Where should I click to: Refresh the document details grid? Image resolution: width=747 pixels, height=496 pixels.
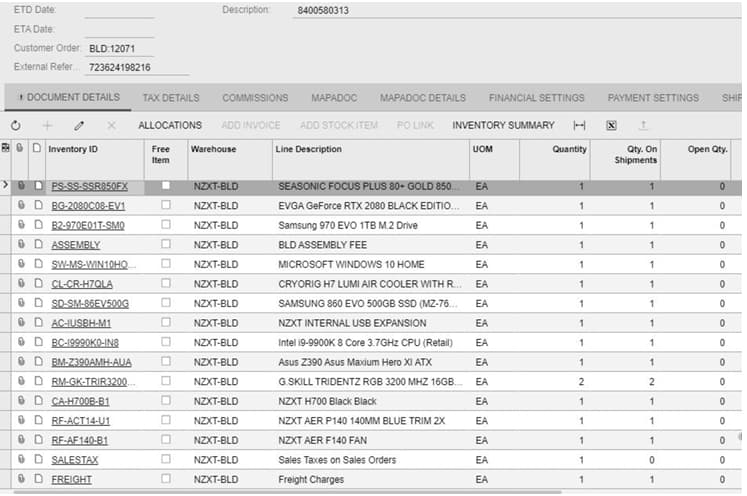16,126
